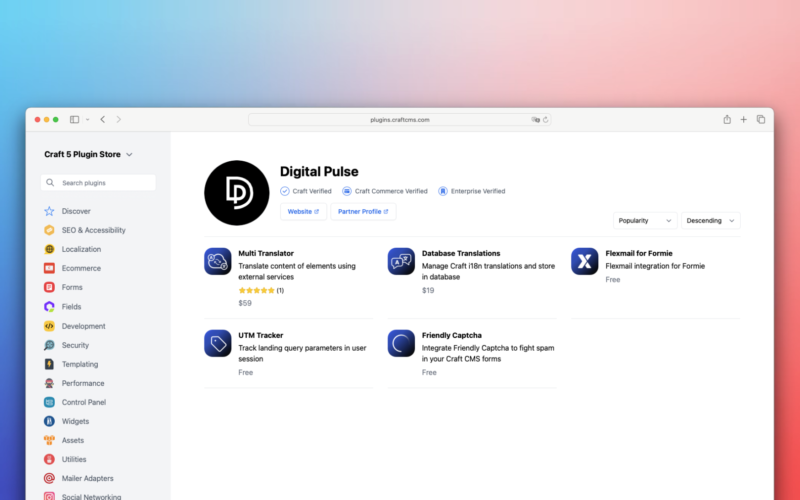
Task: Open the Assets category icon
Action: click(x=49, y=440)
